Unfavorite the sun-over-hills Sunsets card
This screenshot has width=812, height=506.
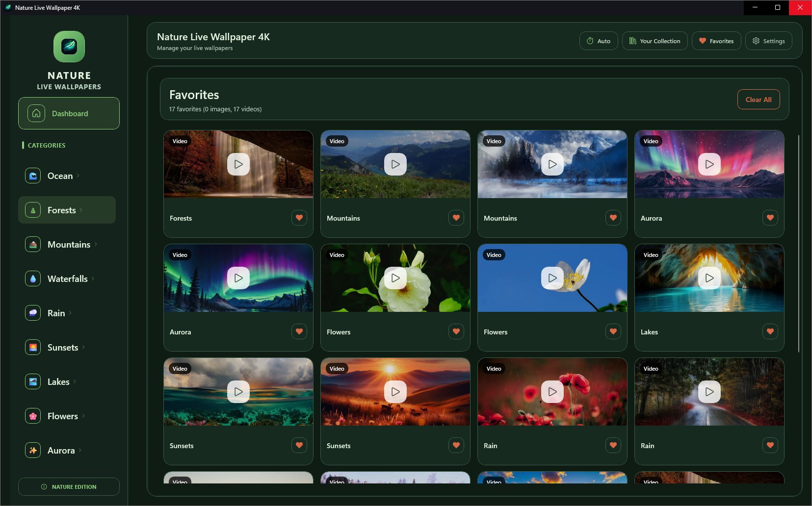pos(456,445)
